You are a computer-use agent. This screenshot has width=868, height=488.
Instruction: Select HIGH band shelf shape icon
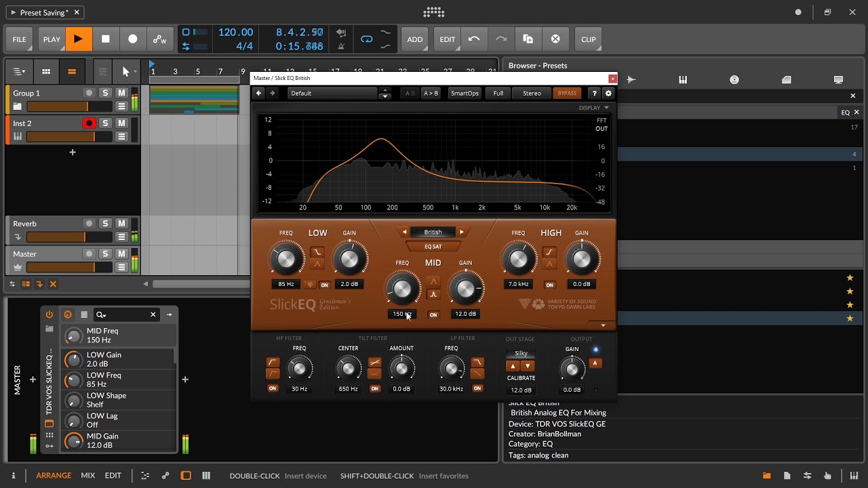coord(549,252)
